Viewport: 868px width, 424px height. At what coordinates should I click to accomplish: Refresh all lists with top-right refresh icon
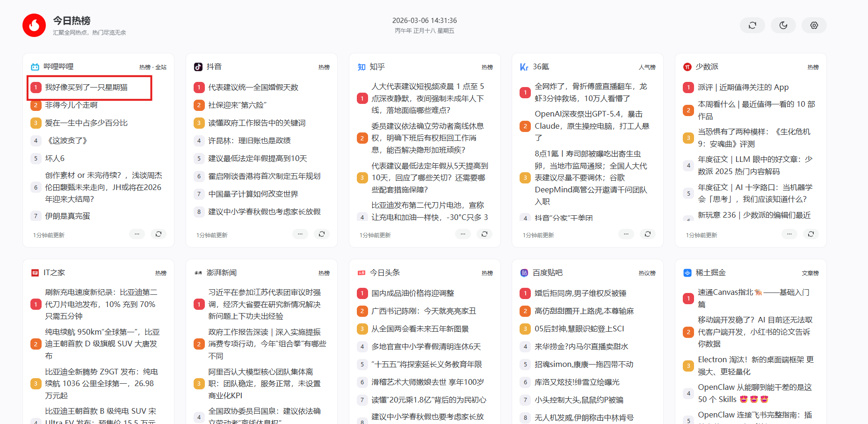[x=752, y=25]
